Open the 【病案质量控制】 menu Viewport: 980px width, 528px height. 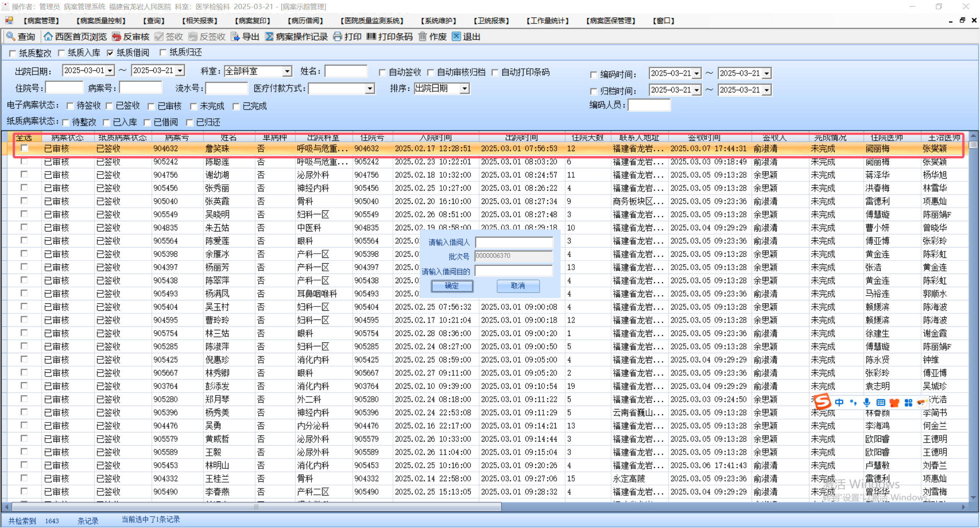[x=101, y=21]
